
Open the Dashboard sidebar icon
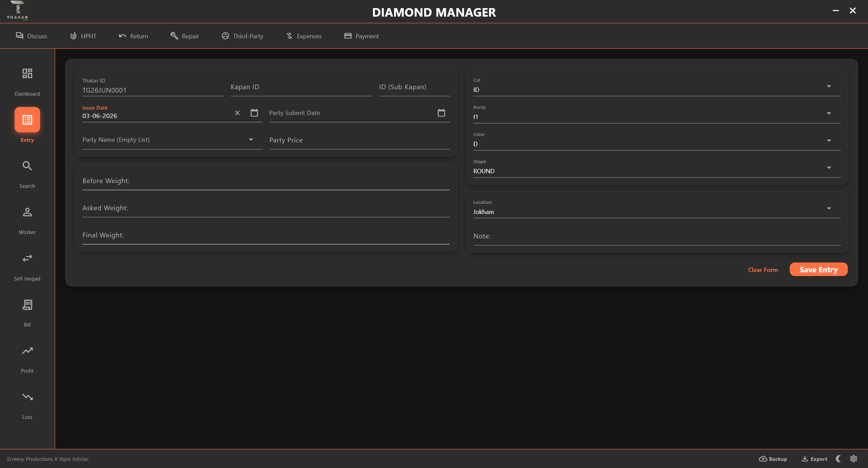27,74
